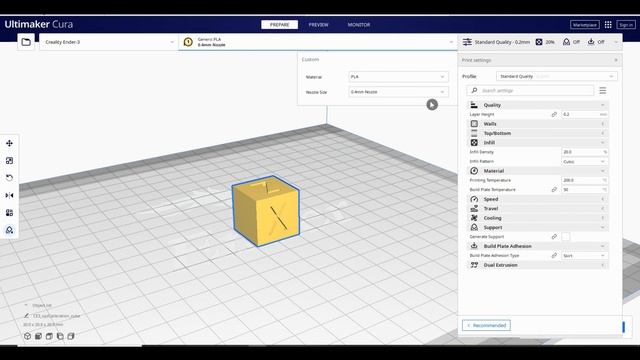This screenshot has height=360, width=640.
Task: Switch to Recommended print settings
Action: (x=487, y=325)
